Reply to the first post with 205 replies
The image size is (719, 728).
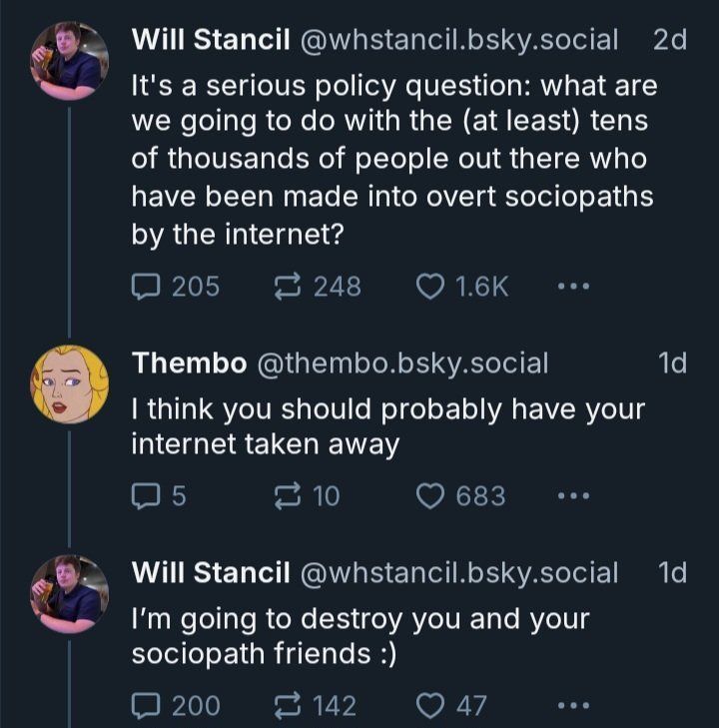click(148, 287)
